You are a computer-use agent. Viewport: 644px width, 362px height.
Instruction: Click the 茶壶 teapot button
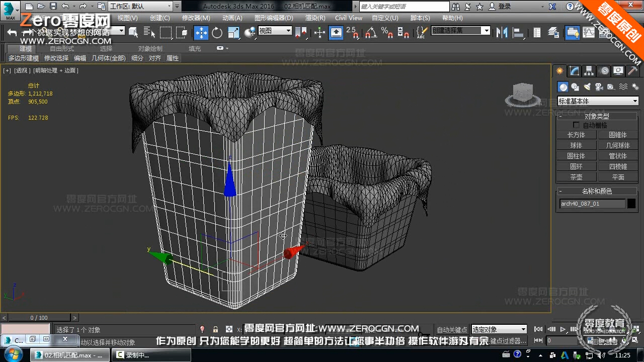pyautogui.click(x=577, y=177)
